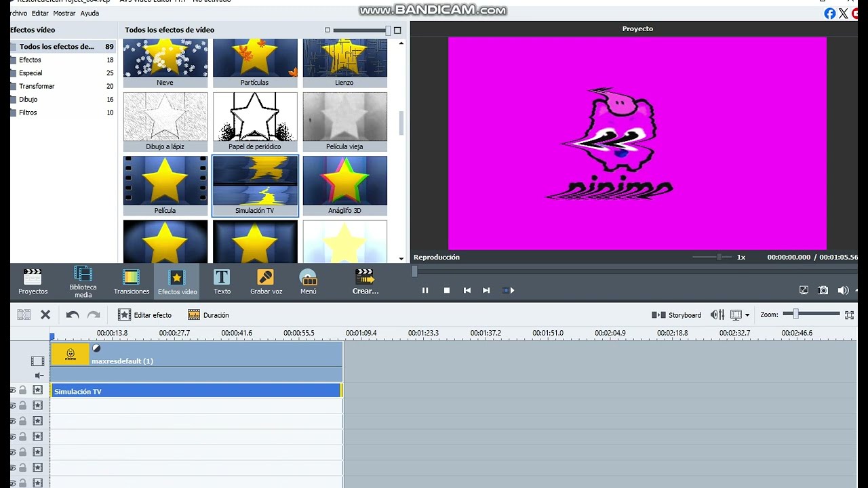Toggle visibility eye of Simulación TV track
The height and width of the screenshot is (488, 868).
12,390
